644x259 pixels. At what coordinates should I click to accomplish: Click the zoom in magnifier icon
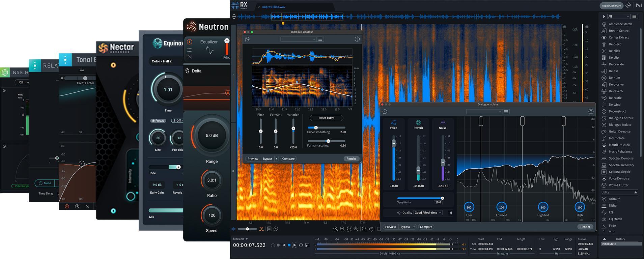click(335, 229)
